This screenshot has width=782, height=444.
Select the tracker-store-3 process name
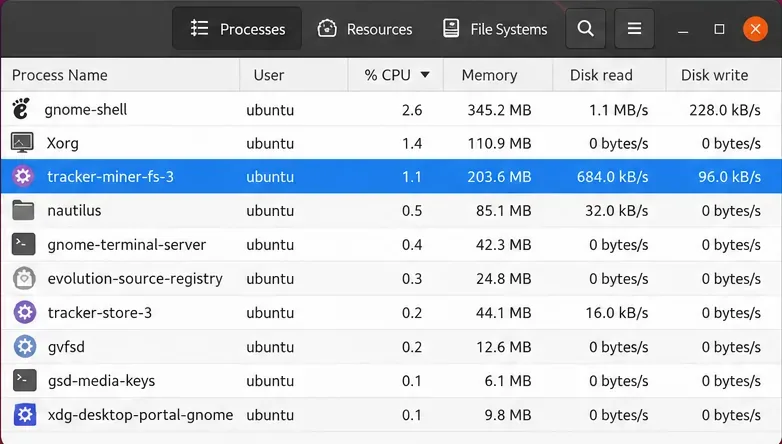pos(100,313)
